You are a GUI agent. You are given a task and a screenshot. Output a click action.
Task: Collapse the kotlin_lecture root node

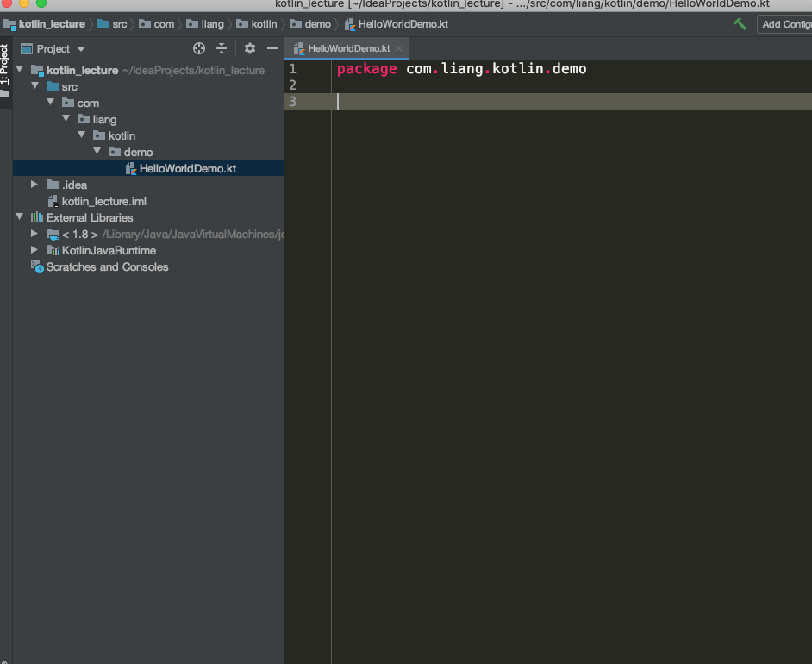pos(20,69)
